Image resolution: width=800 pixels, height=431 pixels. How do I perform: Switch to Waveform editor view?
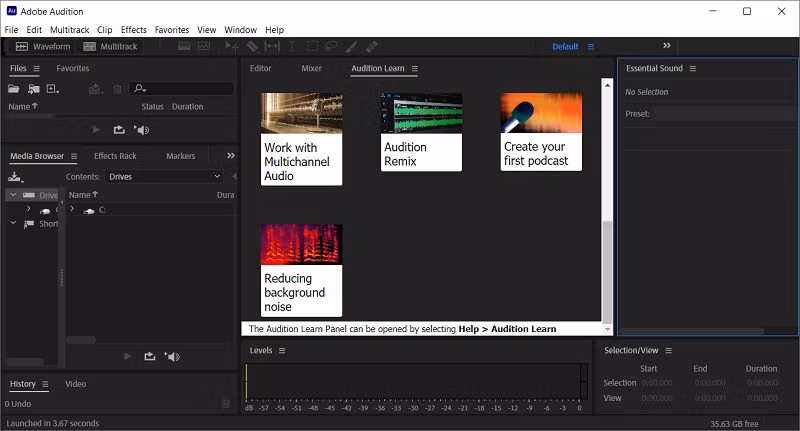(43, 46)
